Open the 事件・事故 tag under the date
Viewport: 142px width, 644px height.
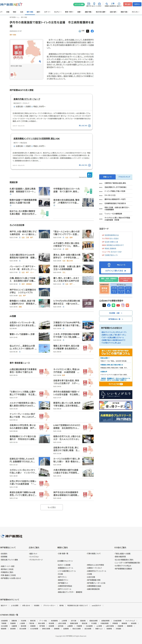[13, 35]
